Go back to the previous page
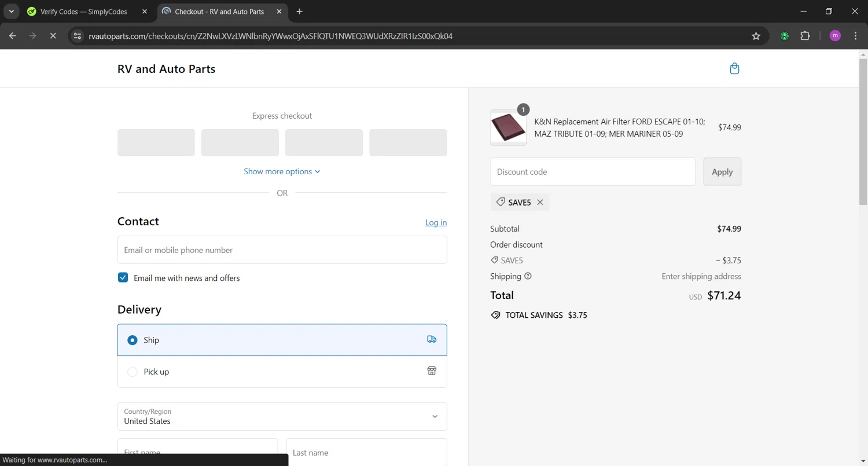The width and height of the screenshot is (868, 466). [x=13, y=36]
